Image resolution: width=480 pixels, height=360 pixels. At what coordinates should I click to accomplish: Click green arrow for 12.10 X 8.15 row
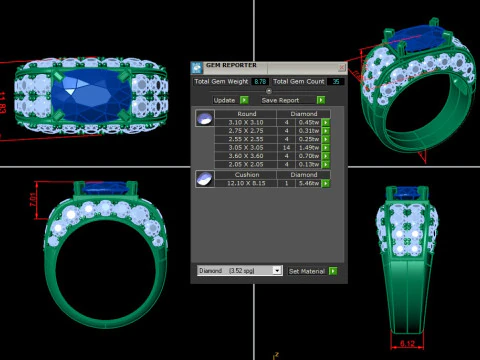326,183
